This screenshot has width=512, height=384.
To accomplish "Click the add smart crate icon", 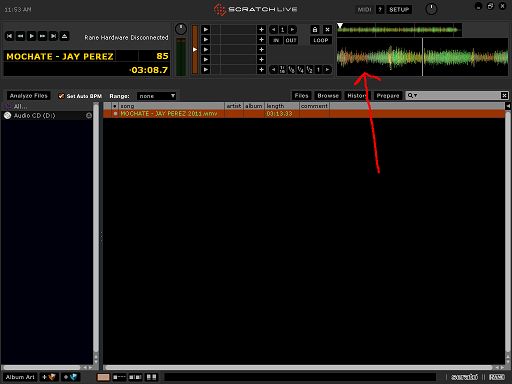I will point(71,377).
